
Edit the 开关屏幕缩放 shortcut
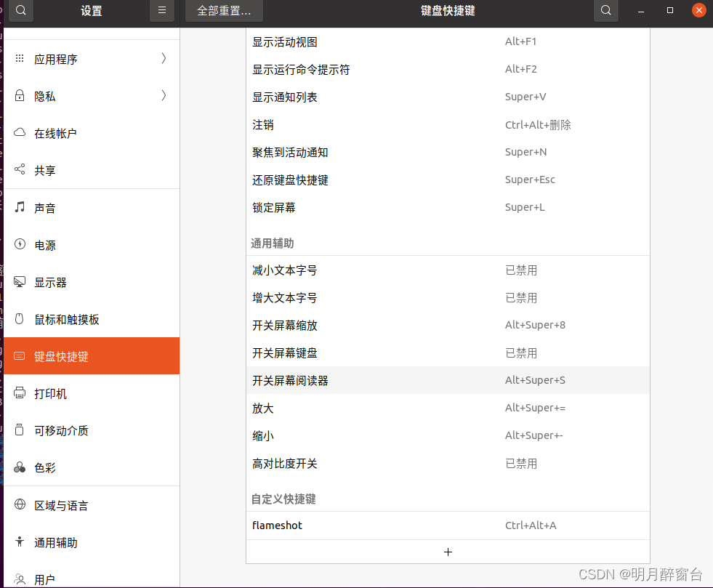tap(448, 325)
